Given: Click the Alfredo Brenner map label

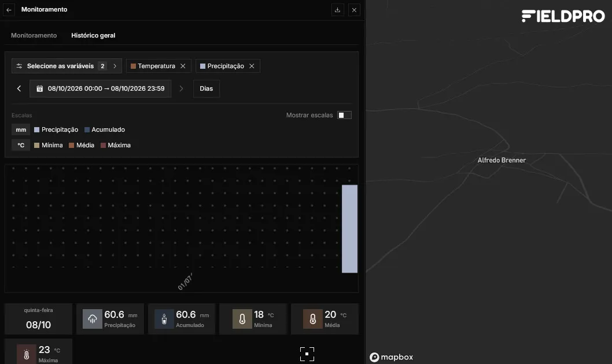Looking at the screenshot, I should click(x=502, y=160).
